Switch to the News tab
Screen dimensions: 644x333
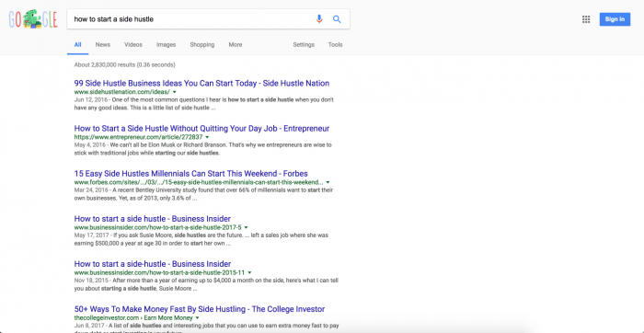tap(103, 45)
